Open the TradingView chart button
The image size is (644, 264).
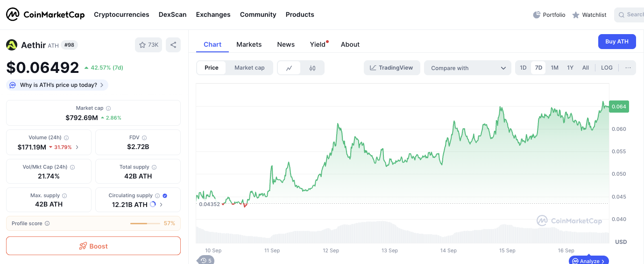392,68
